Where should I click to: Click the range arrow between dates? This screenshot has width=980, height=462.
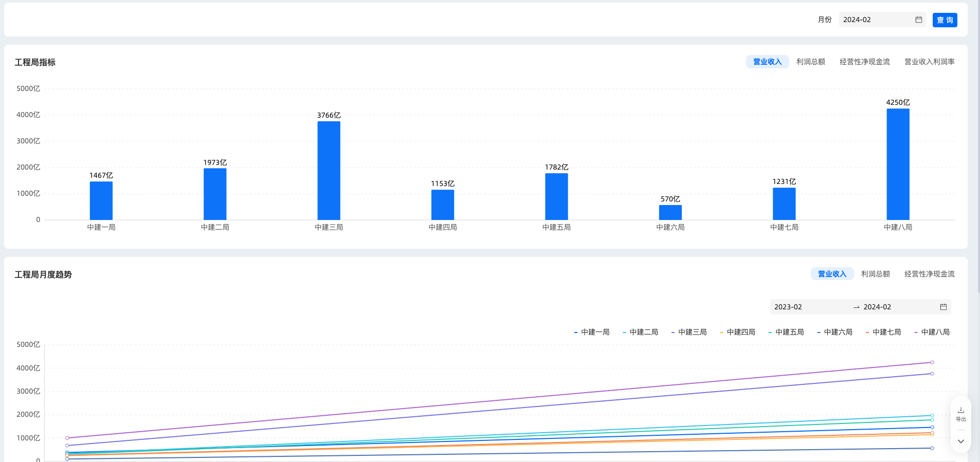[x=856, y=307]
